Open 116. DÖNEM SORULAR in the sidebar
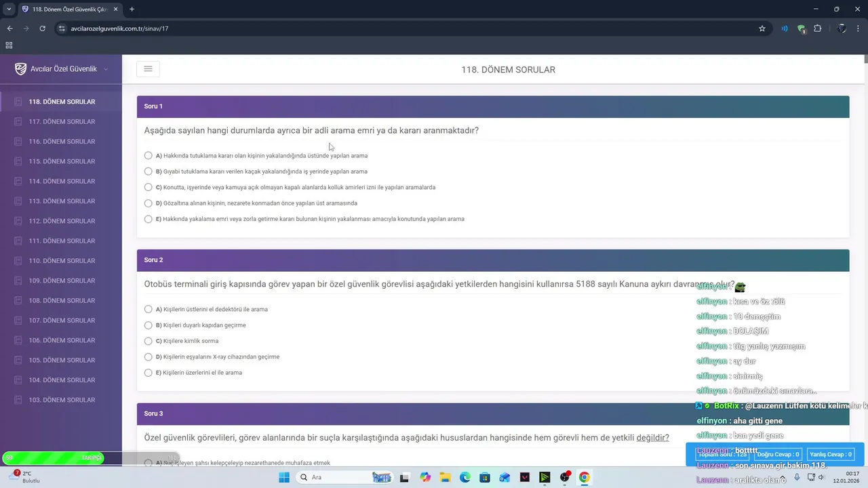Screen dimensions: 868x488 tap(61, 142)
